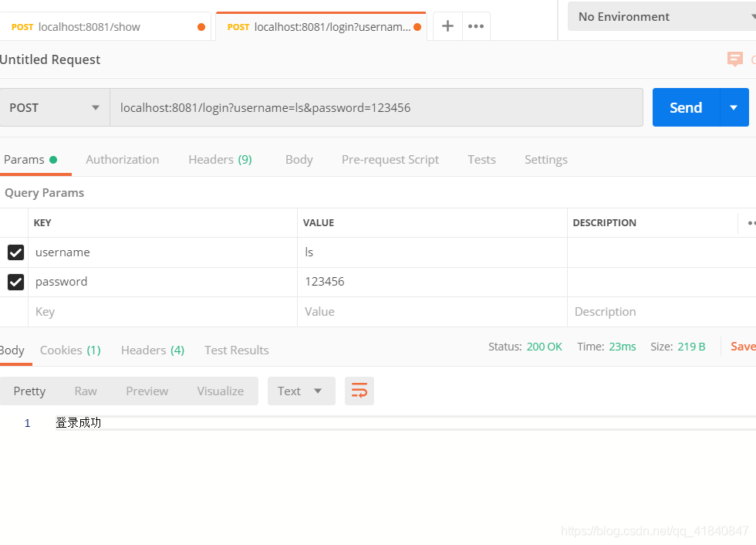
Task: Click the '219 B' response size
Action: coord(691,347)
